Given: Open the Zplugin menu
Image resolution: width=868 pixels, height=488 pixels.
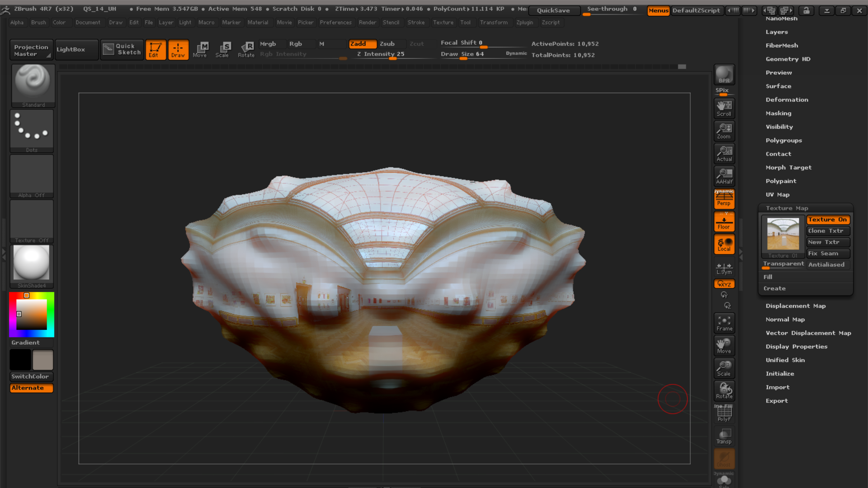Looking at the screenshot, I should 525,22.
